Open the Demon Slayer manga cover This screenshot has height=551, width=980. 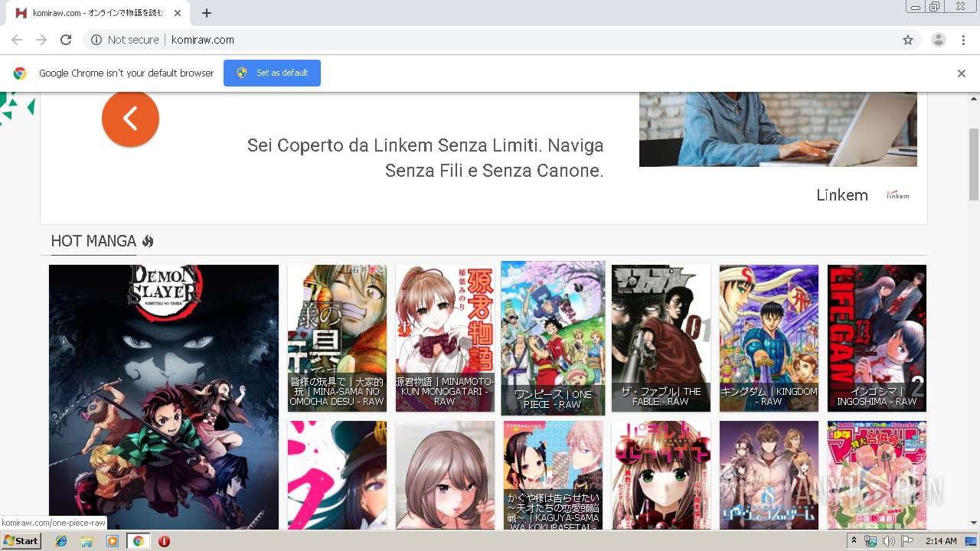164,396
